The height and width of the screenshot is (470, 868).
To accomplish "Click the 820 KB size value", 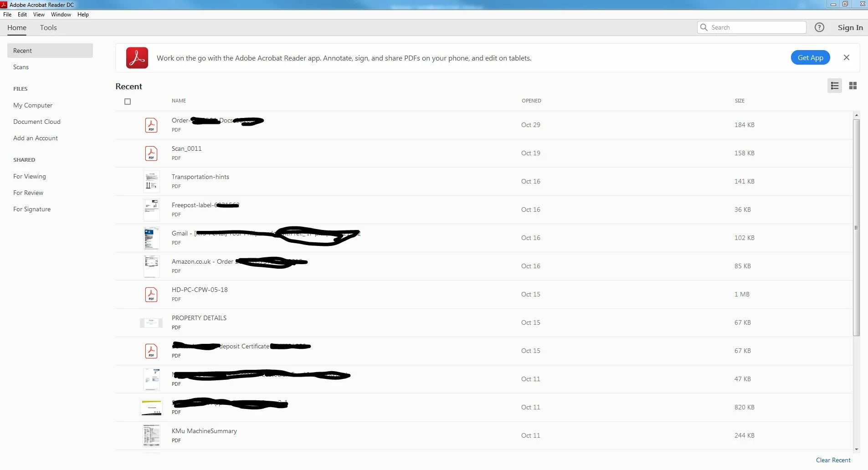I will pyautogui.click(x=745, y=407).
